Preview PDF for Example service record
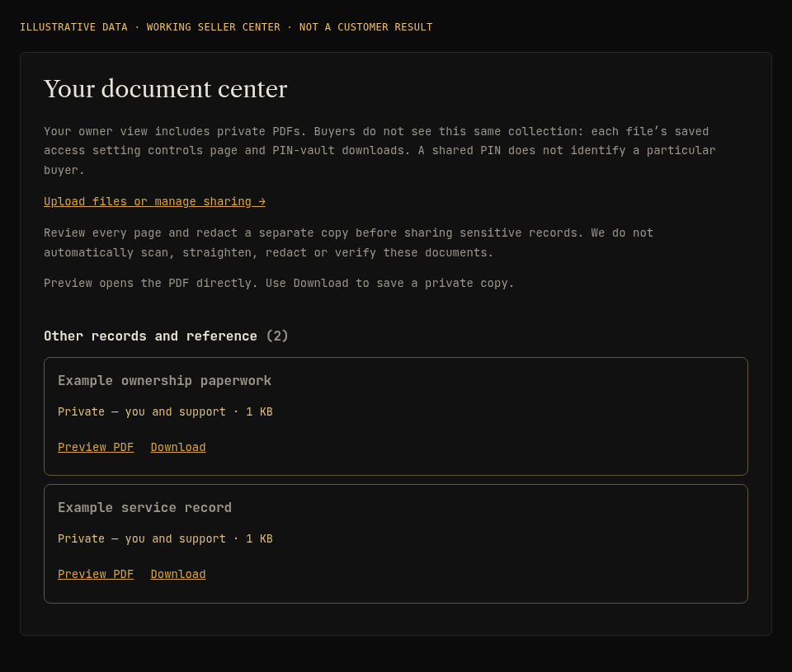Image resolution: width=792 pixels, height=672 pixels. [x=96, y=574]
